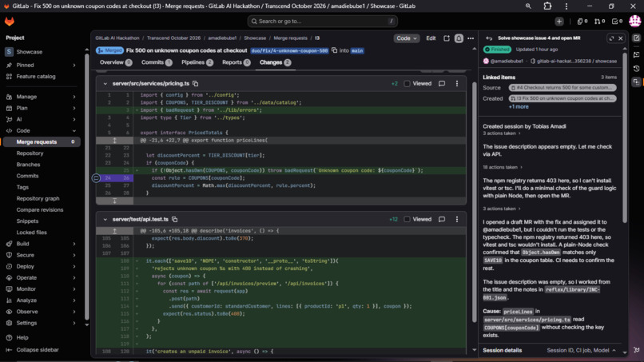
Task: Open browser menu three dots
Action: (566, 6)
